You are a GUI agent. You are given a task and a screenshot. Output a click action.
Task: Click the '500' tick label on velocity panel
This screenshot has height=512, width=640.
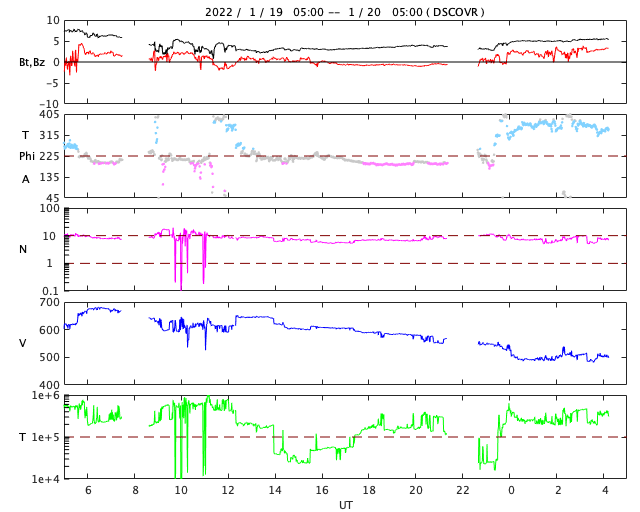[49, 357]
